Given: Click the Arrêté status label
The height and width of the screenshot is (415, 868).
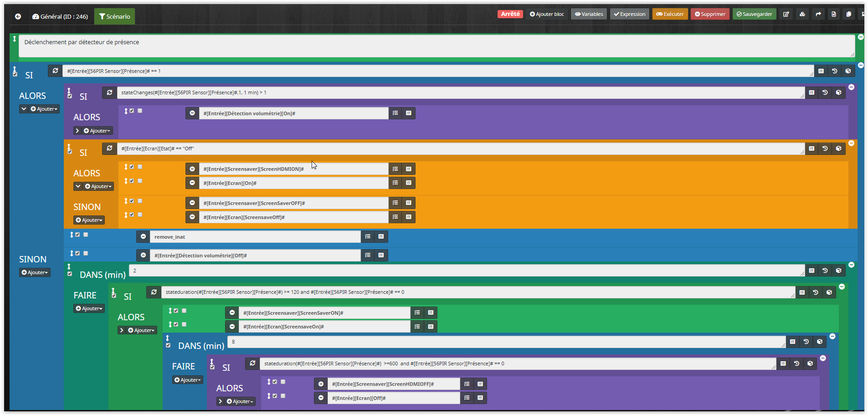Looking at the screenshot, I should point(510,14).
